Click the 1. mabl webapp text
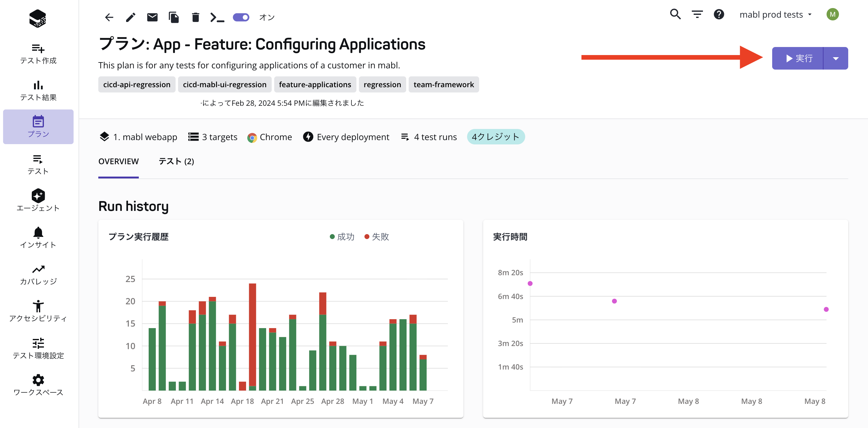868x428 pixels. (145, 137)
